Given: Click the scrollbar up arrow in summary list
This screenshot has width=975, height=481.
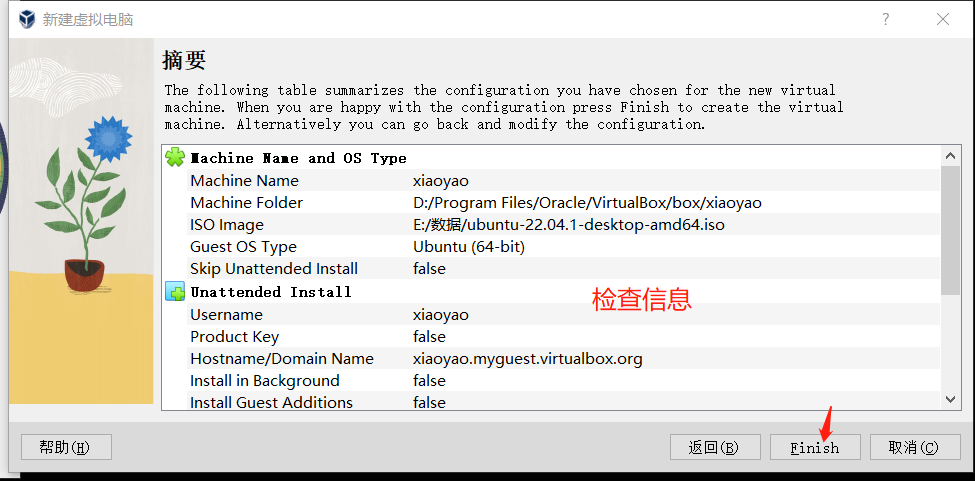Looking at the screenshot, I should tap(950, 157).
